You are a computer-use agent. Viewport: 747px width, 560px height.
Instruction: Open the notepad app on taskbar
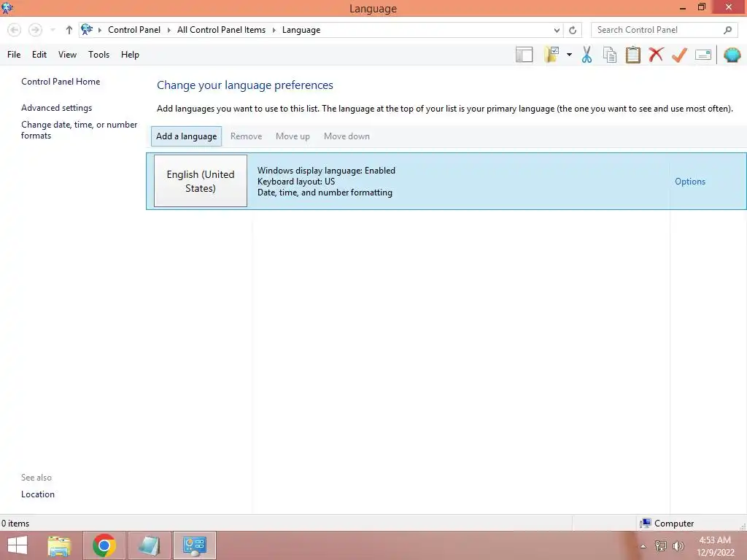click(x=149, y=545)
